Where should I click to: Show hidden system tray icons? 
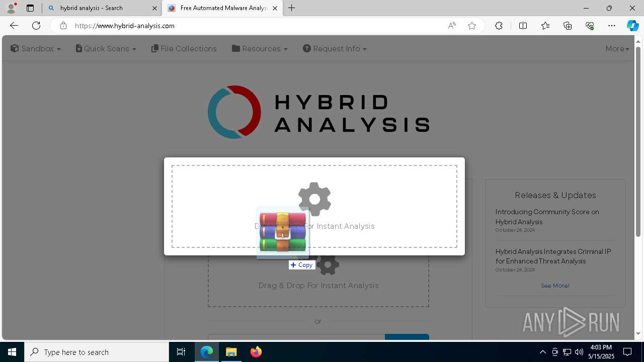tap(542, 352)
